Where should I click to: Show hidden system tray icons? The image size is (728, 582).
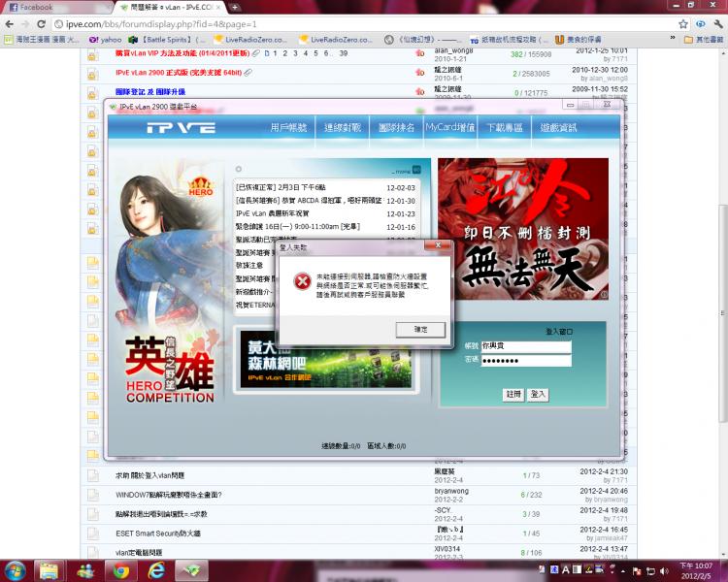(x=623, y=571)
